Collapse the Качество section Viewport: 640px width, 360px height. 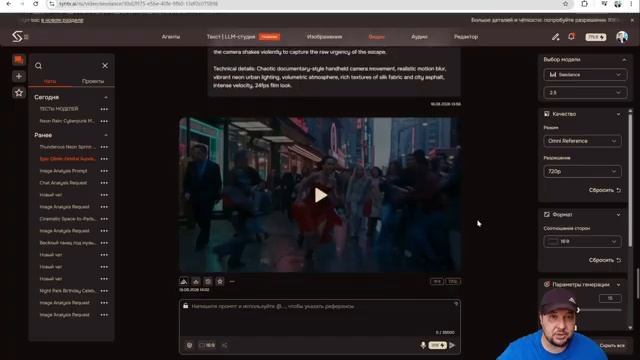pyautogui.click(x=619, y=114)
